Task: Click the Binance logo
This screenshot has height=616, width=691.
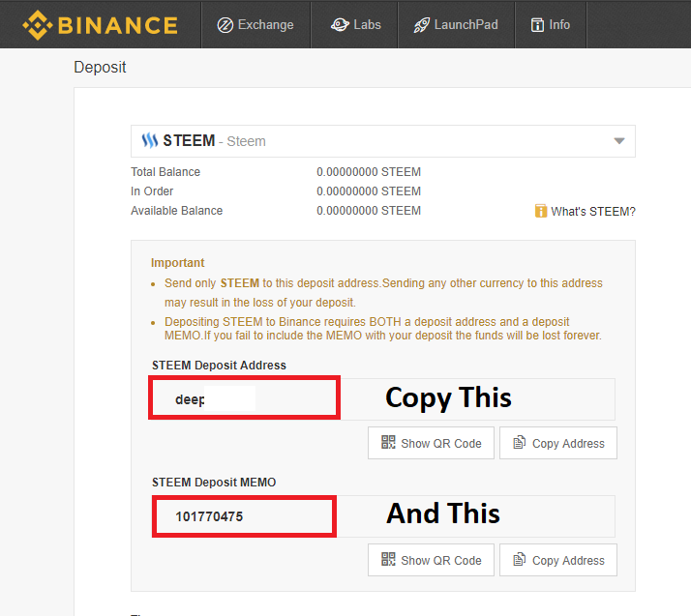Action: [100, 24]
